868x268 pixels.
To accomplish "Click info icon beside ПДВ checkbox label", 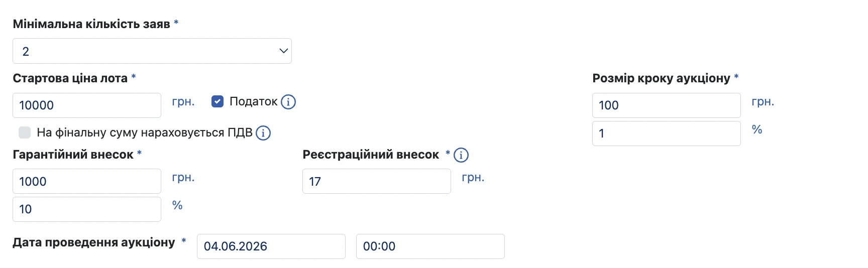I will (x=263, y=133).
